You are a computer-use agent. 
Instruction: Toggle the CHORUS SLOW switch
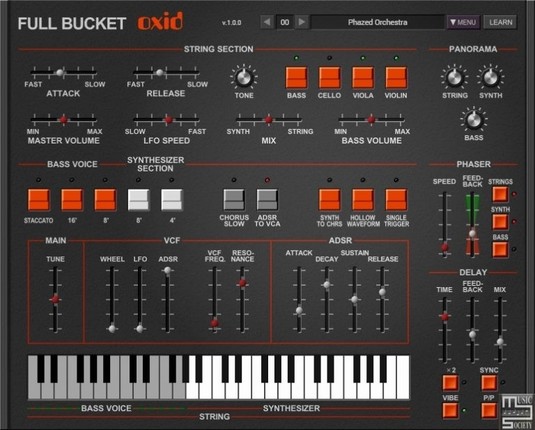[234, 199]
